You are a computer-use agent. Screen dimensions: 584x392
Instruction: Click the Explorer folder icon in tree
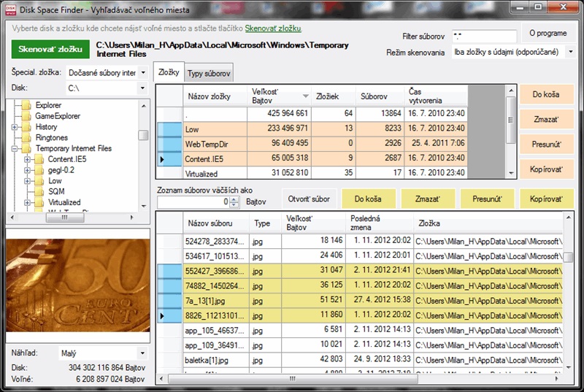pyautogui.click(x=26, y=105)
